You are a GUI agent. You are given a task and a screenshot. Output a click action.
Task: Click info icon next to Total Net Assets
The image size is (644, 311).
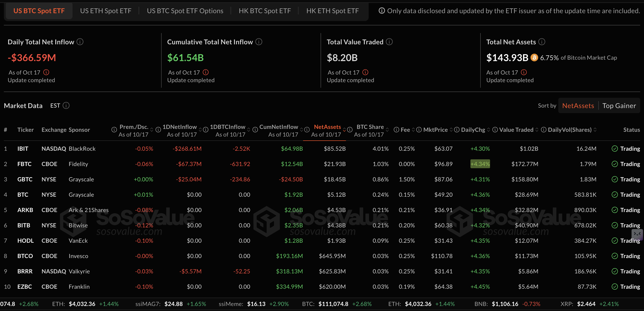pos(542,42)
